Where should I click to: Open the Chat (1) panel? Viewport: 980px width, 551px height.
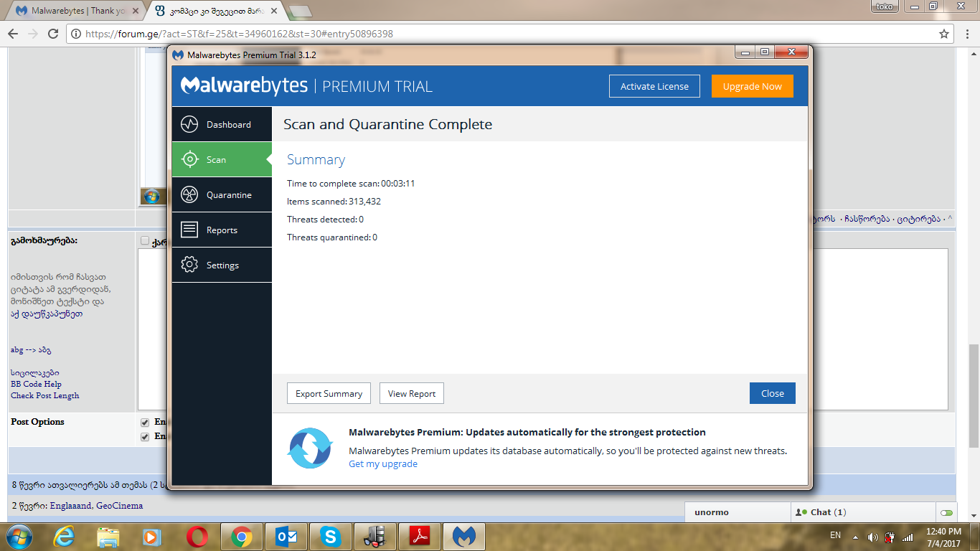pyautogui.click(x=863, y=512)
